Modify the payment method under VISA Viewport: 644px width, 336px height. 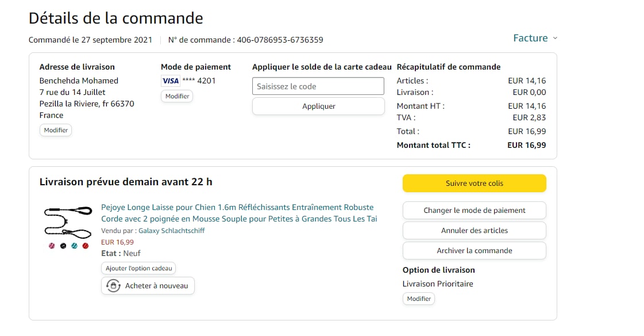pos(177,97)
